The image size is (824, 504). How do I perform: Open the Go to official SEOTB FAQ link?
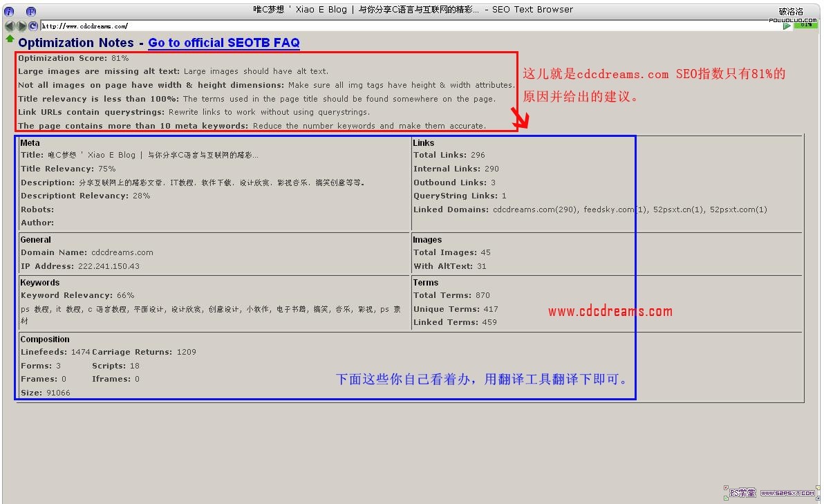click(x=224, y=43)
